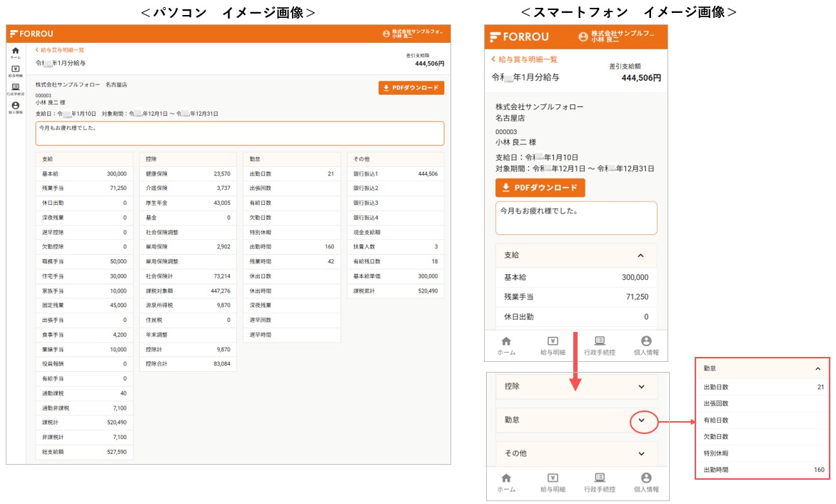
Task: Select 残業手当 row in PC 支給 table
Action: tap(84, 188)
